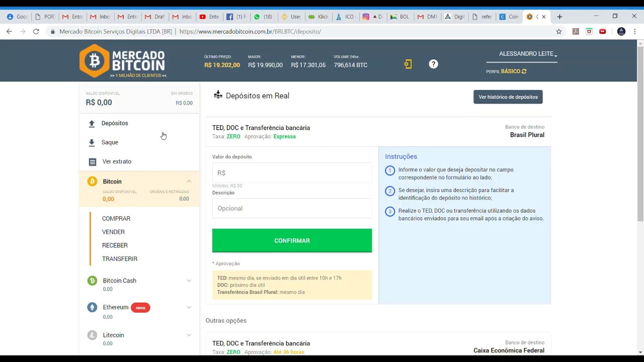This screenshot has width=644, height=362.
Task: Click the green CONFIRMAR button
Action: coord(292,240)
